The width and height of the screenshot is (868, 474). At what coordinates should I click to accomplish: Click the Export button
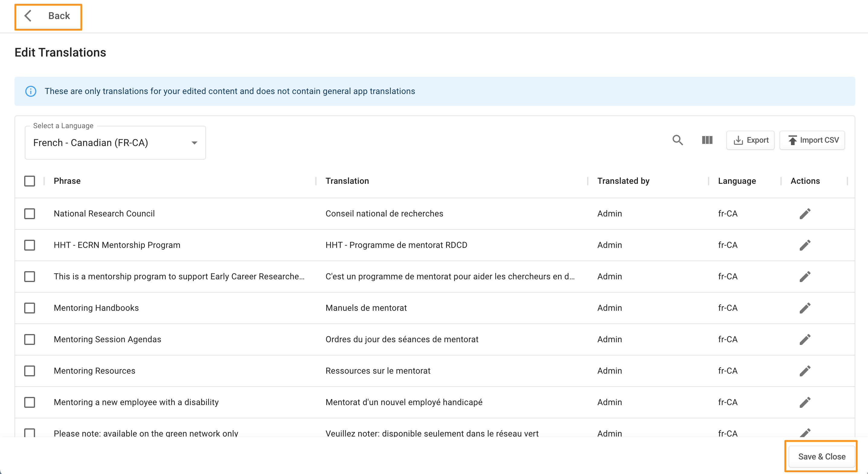coord(751,140)
